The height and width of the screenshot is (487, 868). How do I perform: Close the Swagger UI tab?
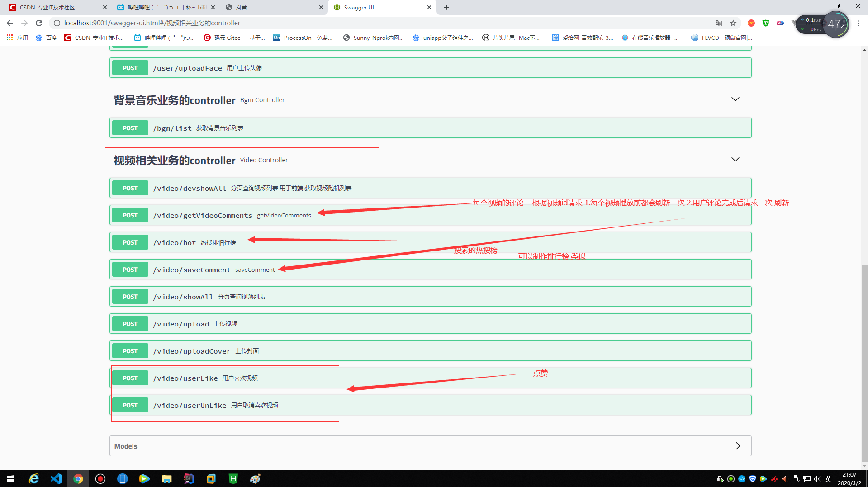tap(429, 7)
